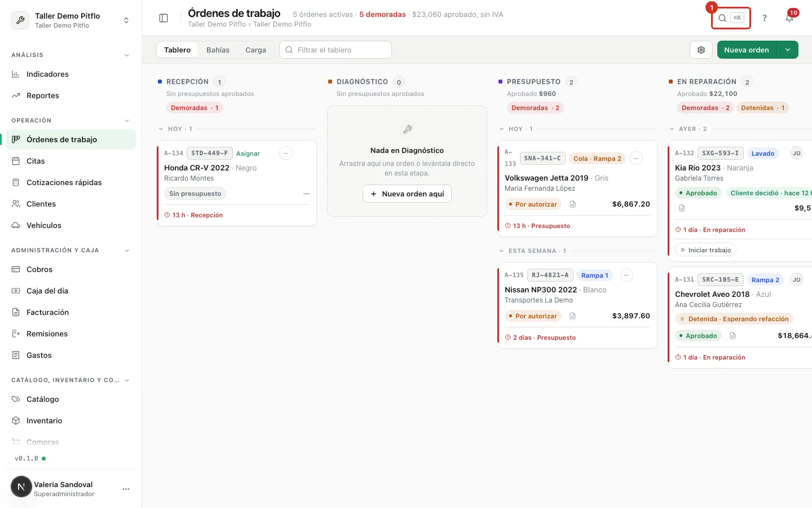
Task: Toggle the sidebar panel icon
Action: [164, 18]
